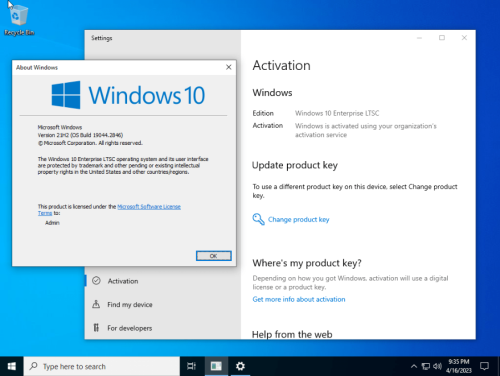The height and width of the screenshot is (376, 500).
Task: Select Activation in Settings sidebar
Action: [163, 281]
